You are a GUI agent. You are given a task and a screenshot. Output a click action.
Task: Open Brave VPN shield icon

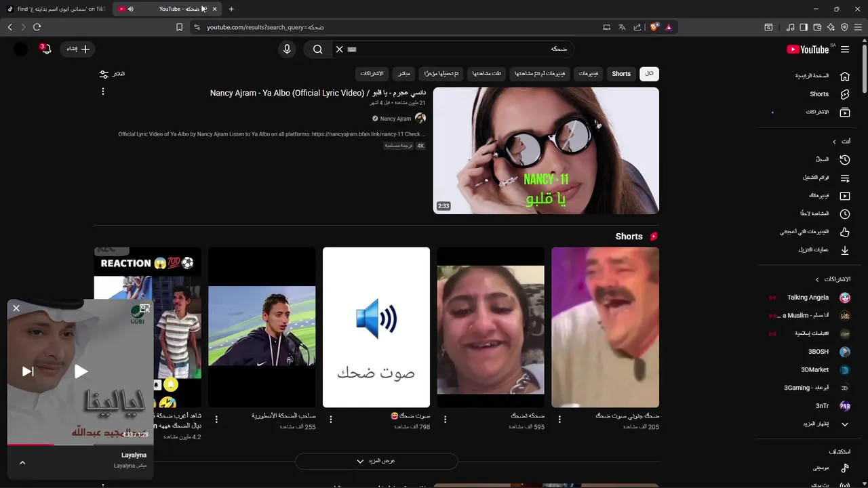(844, 27)
